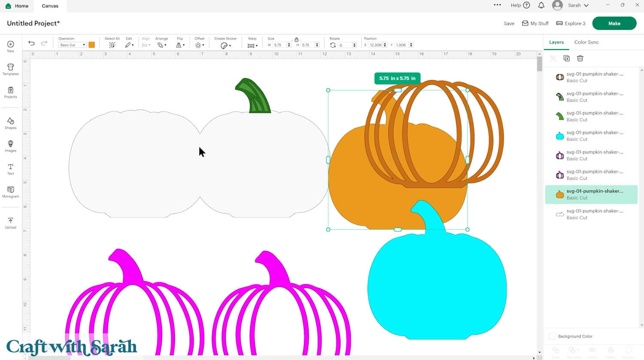Redo the last action
Screen dimensions: 644x360
click(x=44, y=43)
